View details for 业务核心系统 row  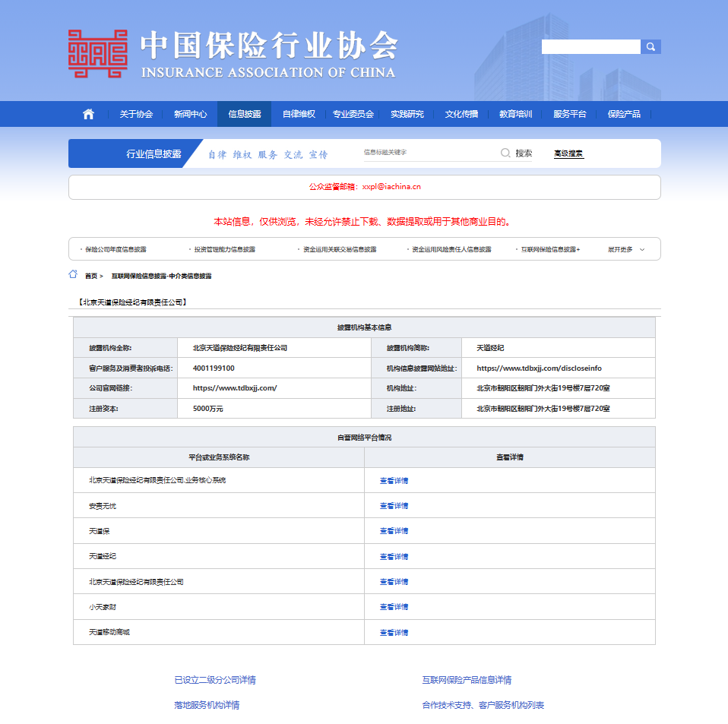point(394,481)
